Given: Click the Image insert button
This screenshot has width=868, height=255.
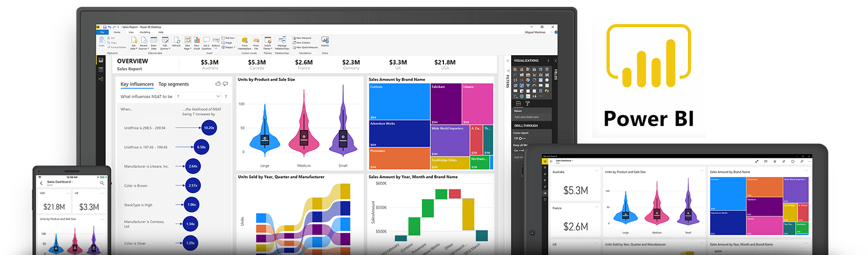Looking at the screenshot, I should click(227, 42).
